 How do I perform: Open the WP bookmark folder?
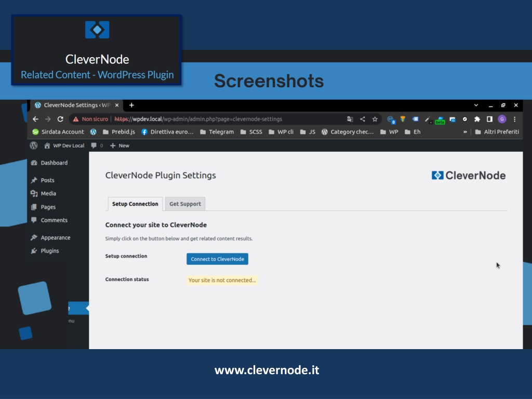tap(389, 132)
